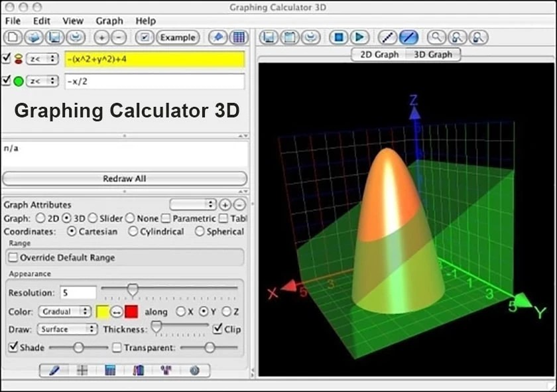Click the new document icon in left toolbar

[13, 37]
